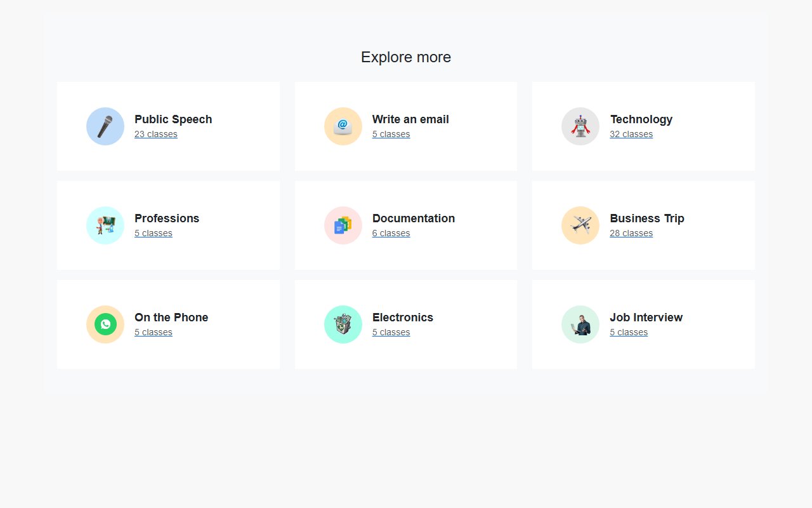Image resolution: width=812 pixels, height=508 pixels.
Task: Click the Job Interview person icon
Action: point(580,324)
